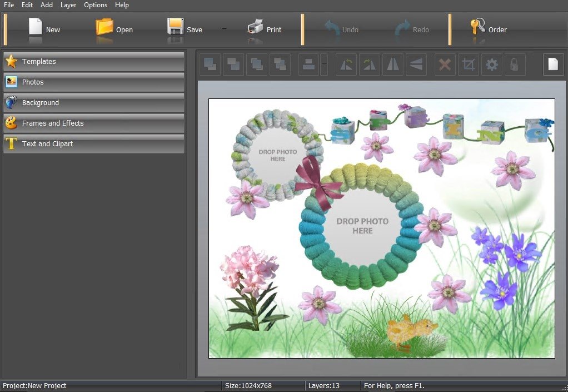Viewport: 568px width, 392px height.
Task: Click the Undo arrow icon
Action: pyautogui.click(x=332, y=28)
